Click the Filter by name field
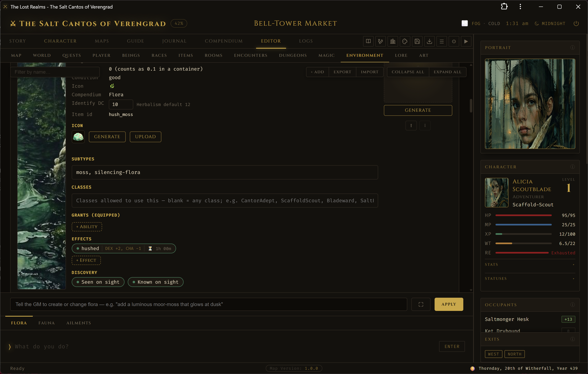Screen dimensions: 588x374 coord(55,72)
